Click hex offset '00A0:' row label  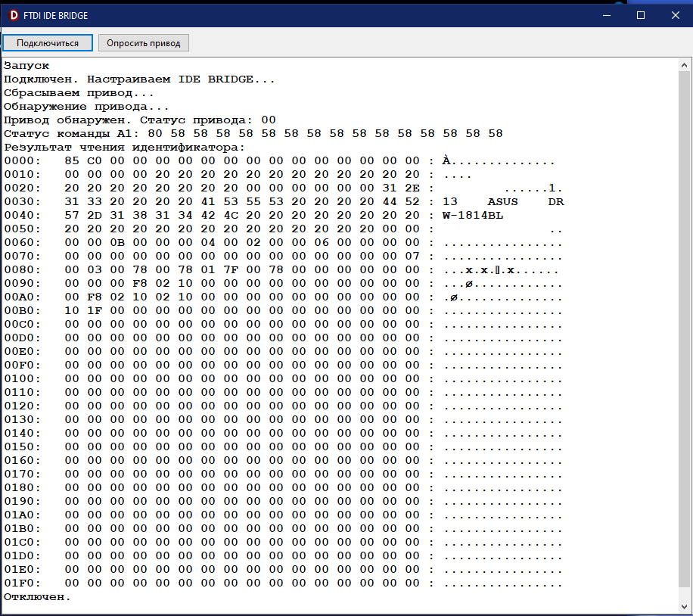click(x=22, y=297)
